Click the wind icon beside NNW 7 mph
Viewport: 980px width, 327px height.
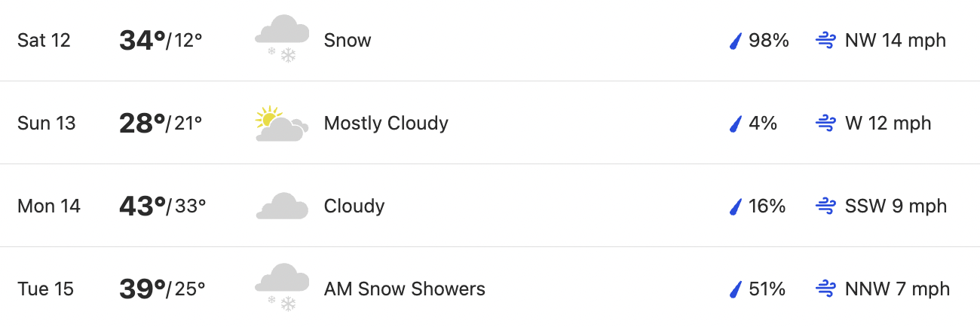826,289
